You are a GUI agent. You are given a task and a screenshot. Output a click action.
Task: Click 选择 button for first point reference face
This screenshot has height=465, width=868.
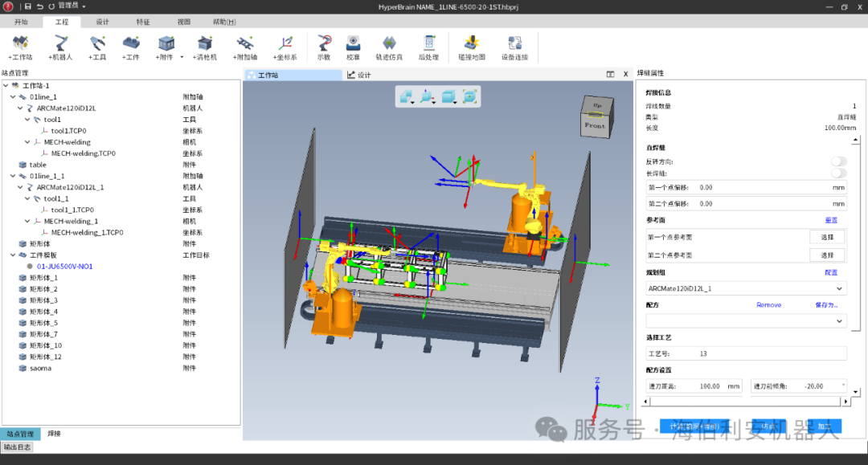(826, 238)
